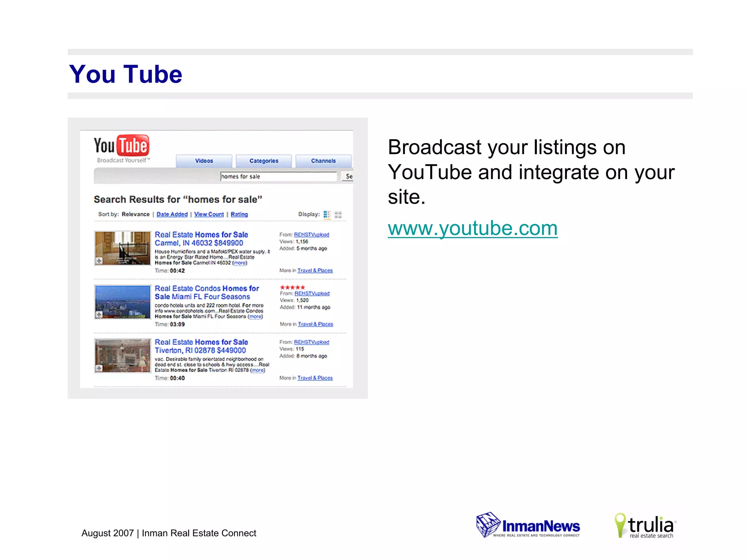
Task: Open Miami FL Four Seasons video thumbnail
Action: pyautogui.click(x=122, y=302)
